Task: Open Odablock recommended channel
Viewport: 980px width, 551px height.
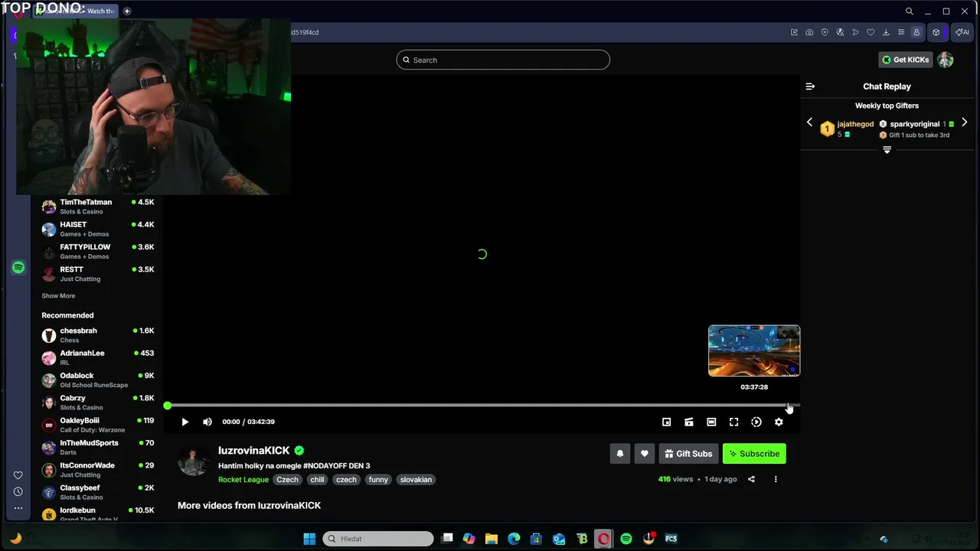Action: click(98, 380)
